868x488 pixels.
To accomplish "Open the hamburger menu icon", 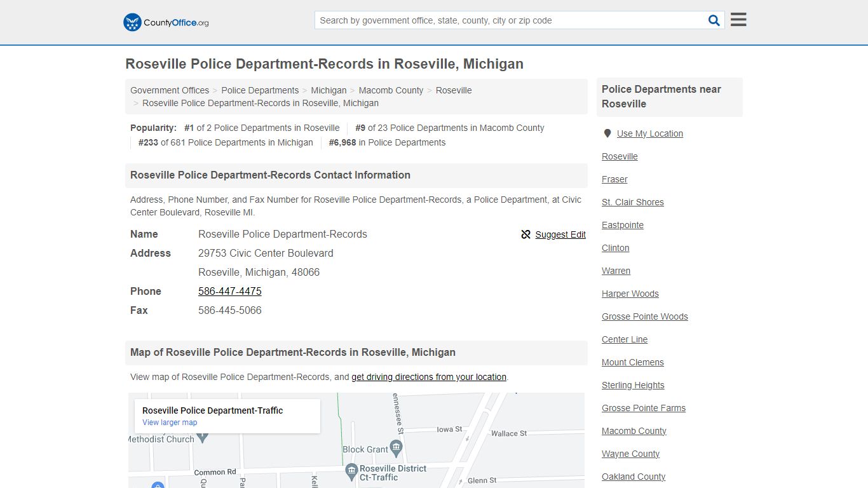I will (x=738, y=20).
